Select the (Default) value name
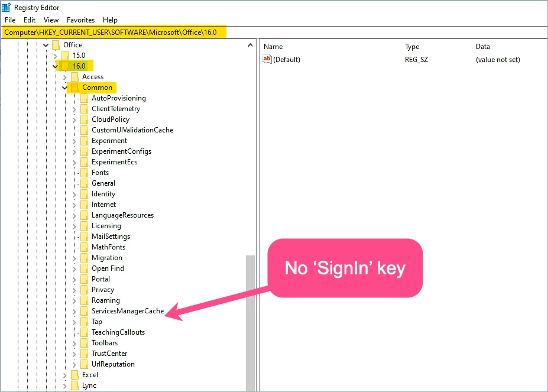 (x=287, y=60)
